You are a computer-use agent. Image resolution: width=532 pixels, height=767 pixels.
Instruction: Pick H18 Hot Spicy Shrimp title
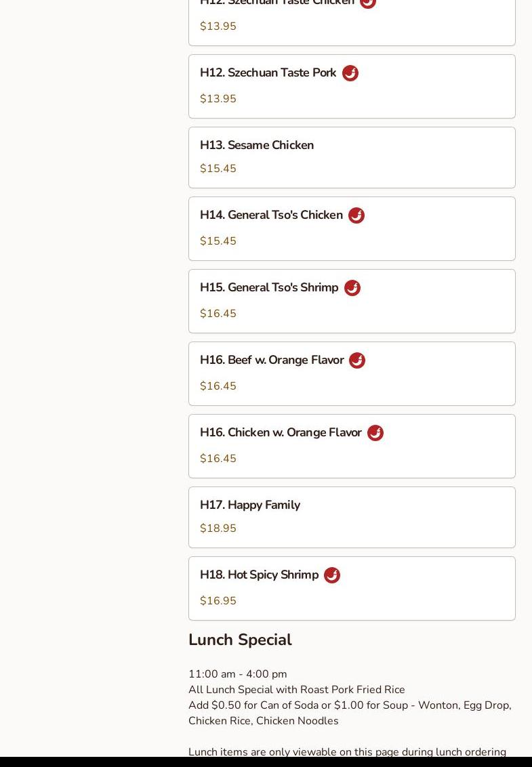click(x=259, y=575)
